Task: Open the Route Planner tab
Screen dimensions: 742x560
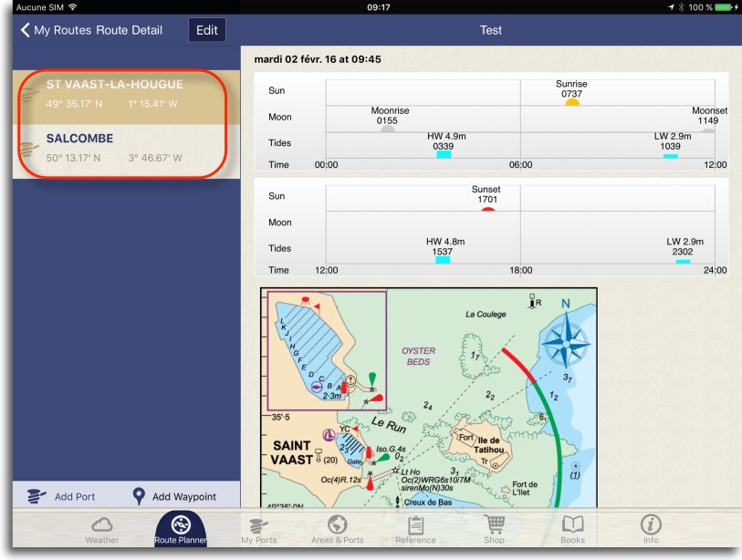Action: tap(181, 530)
